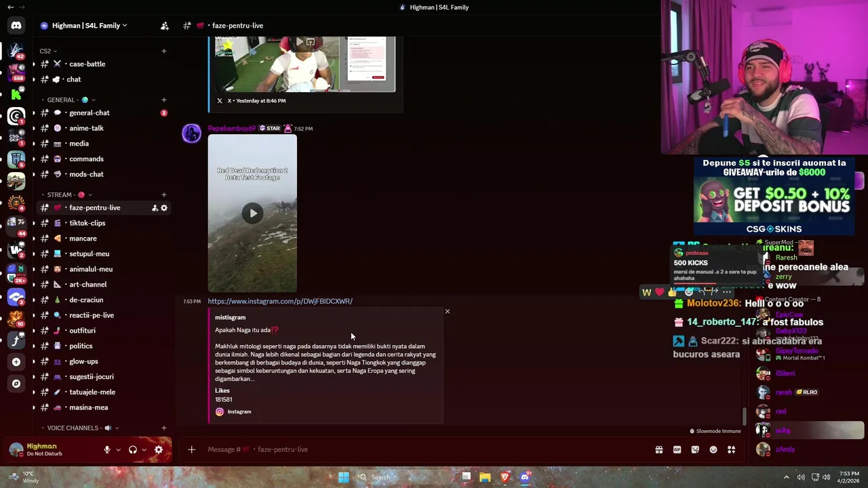Open Brave browser from taskbar
Image resolution: width=868 pixels, height=488 pixels.
[505, 477]
